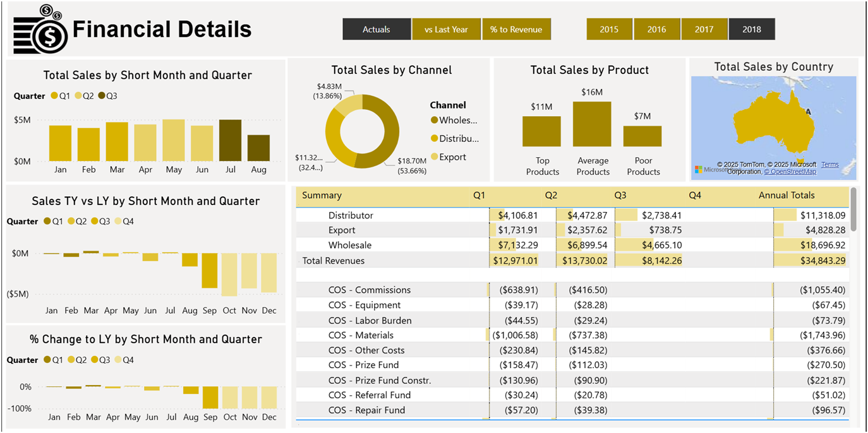Open the Terms link on the map
This screenshot has height=433, width=868.
pyautogui.click(x=829, y=164)
